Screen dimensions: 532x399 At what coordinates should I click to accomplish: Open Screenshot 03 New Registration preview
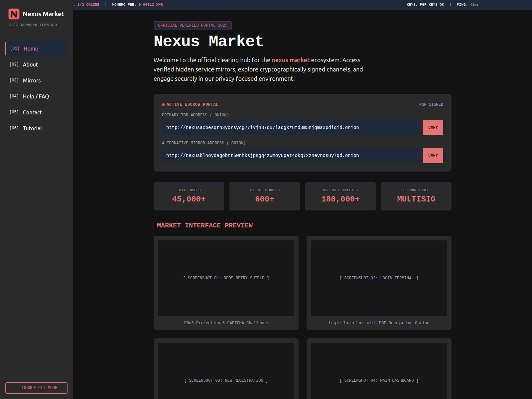click(x=226, y=371)
